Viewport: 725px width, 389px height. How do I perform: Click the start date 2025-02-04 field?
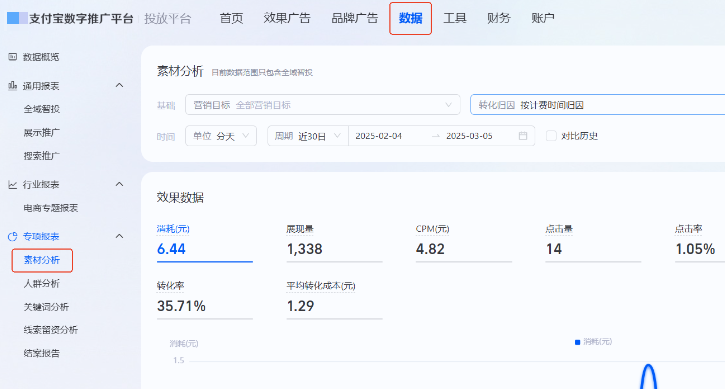click(x=379, y=136)
